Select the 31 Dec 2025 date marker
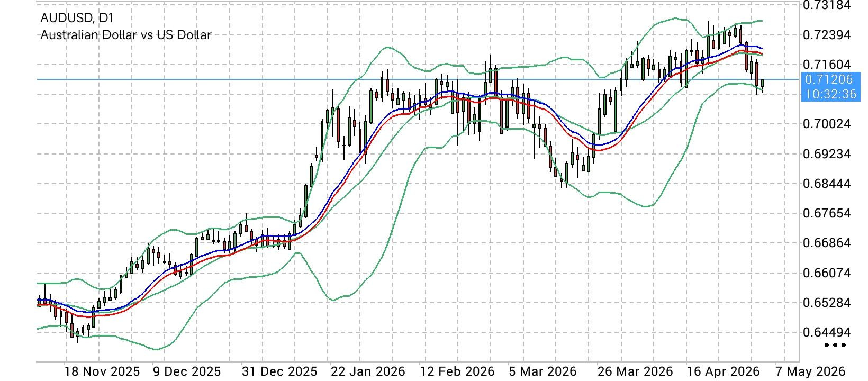The height and width of the screenshot is (381, 868). click(x=279, y=371)
